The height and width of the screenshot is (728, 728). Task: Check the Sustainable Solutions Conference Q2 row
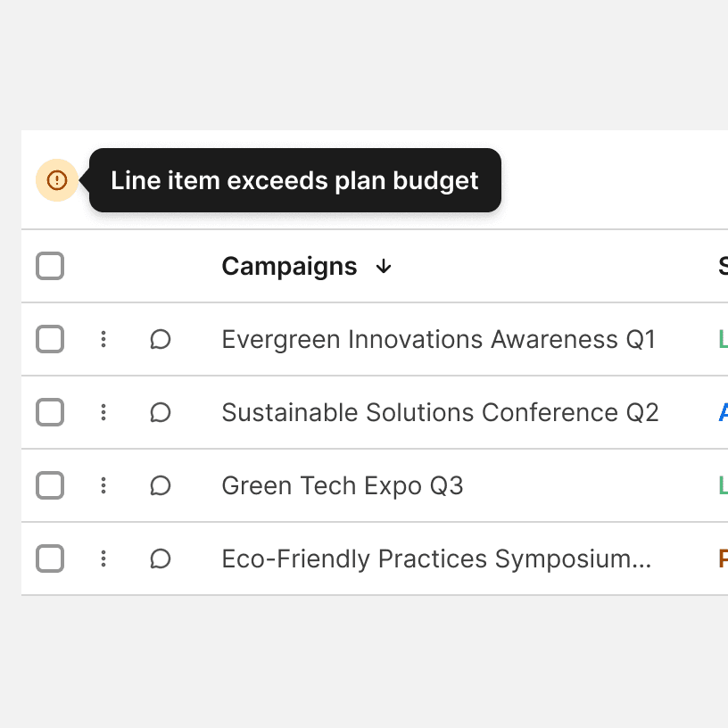[x=50, y=412]
